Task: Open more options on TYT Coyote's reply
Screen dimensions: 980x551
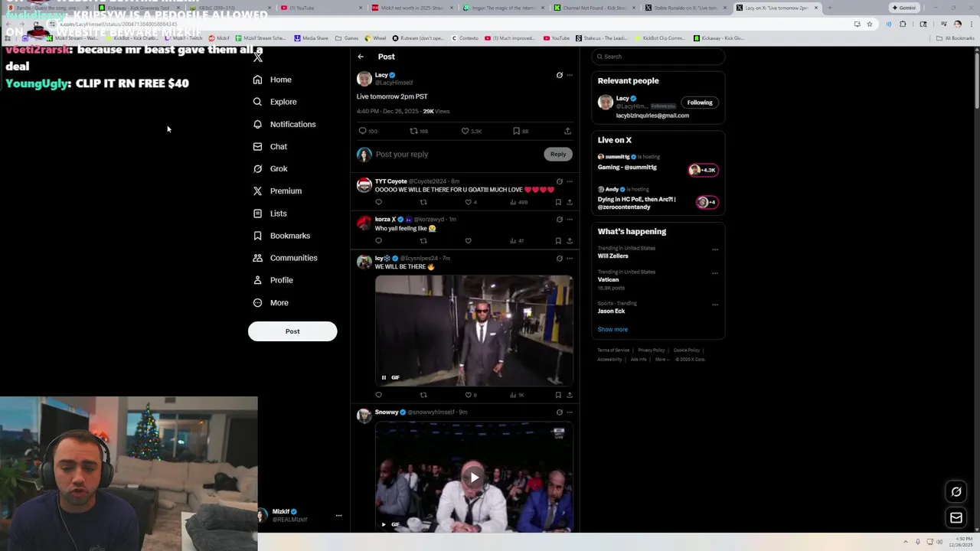Action: 570,181
